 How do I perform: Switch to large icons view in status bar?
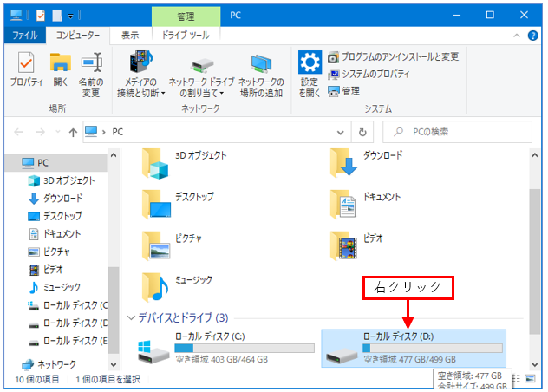click(530, 379)
